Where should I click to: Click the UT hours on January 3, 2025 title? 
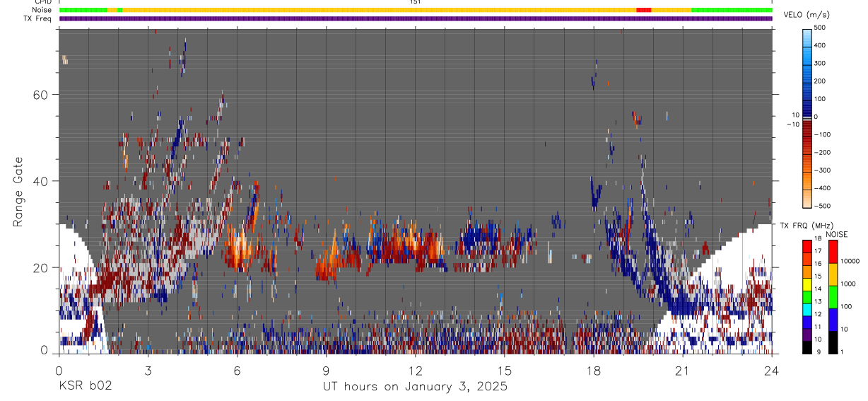pyautogui.click(x=415, y=386)
